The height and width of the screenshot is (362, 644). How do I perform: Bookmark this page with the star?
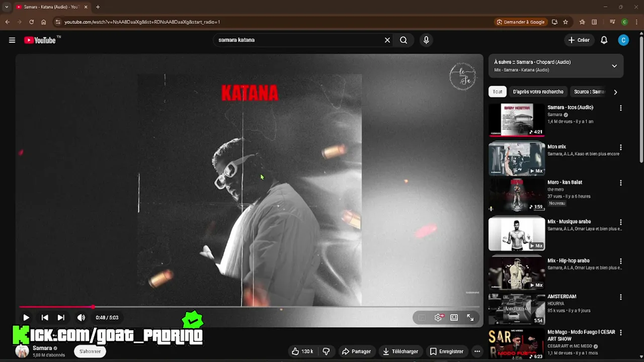566,22
